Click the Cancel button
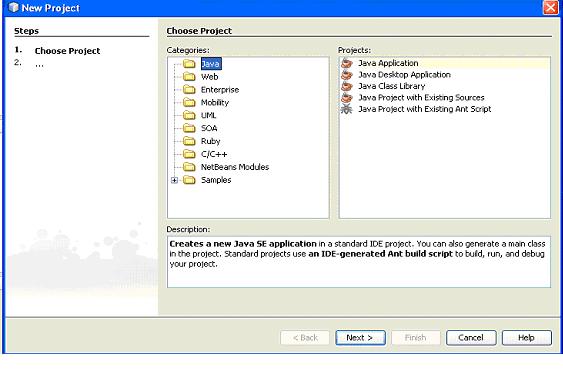Viewport: 563px width, 379px height. point(471,338)
